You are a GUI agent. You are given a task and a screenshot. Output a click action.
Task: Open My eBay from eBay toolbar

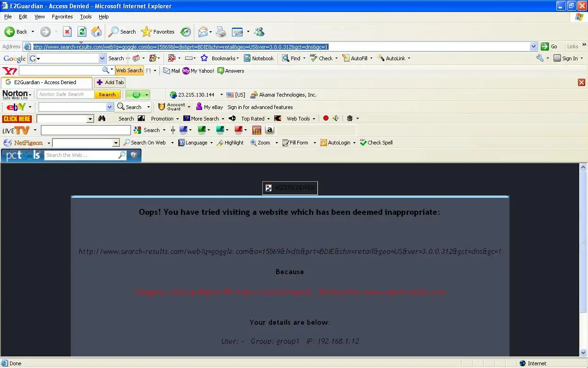click(209, 107)
